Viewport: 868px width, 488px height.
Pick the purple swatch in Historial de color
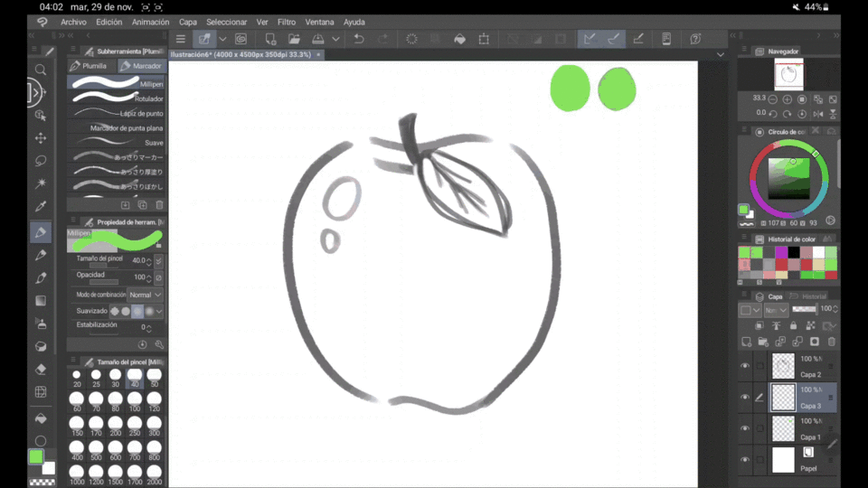(x=781, y=252)
